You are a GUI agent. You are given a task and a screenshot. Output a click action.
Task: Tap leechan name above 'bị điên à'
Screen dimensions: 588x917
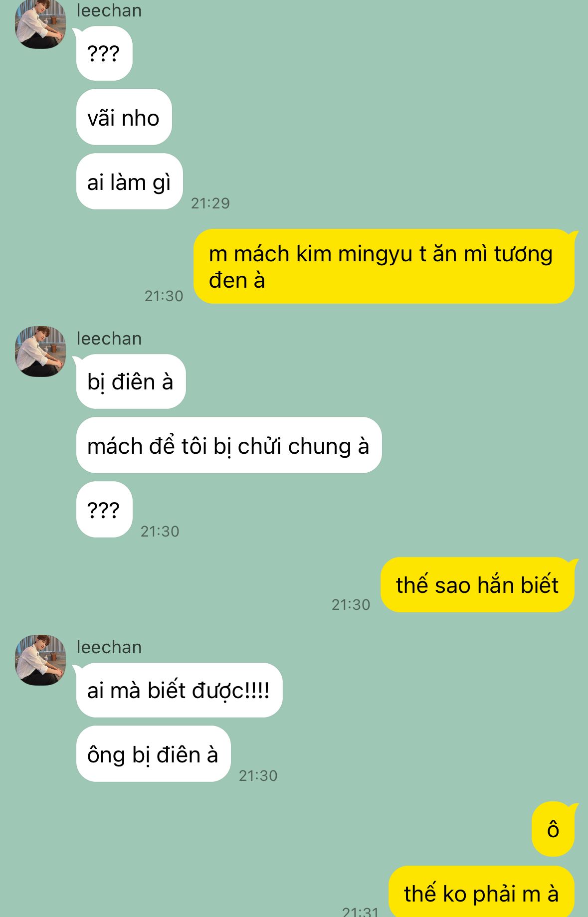click(109, 339)
